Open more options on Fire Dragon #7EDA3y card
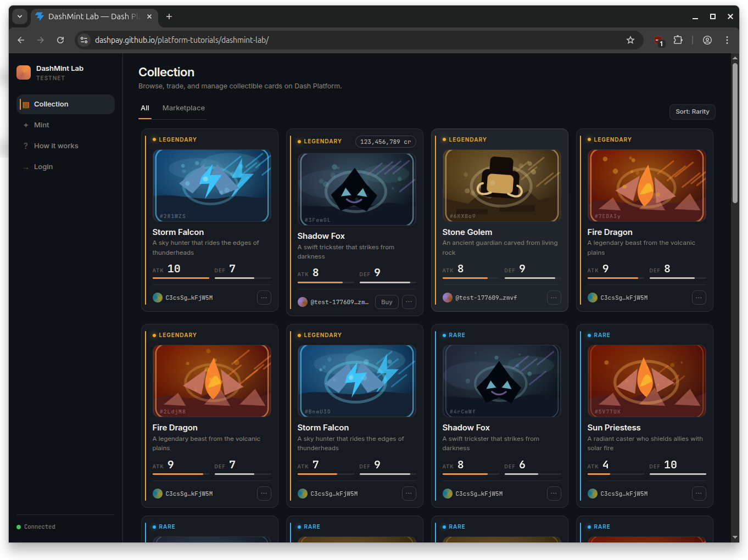The height and width of the screenshot is (560, 748). pyautogui.click(x=699, y=298)
